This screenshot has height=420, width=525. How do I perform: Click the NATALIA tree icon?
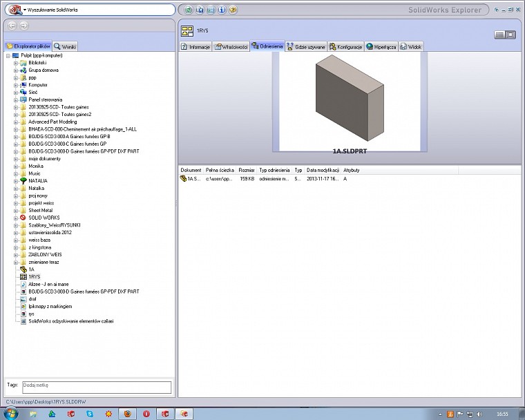[23, 181]
